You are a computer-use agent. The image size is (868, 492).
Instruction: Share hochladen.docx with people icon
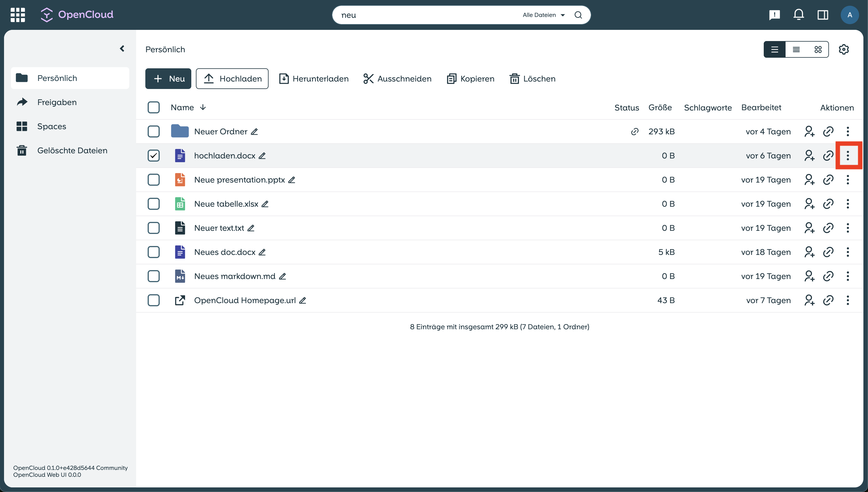point(809,156)
